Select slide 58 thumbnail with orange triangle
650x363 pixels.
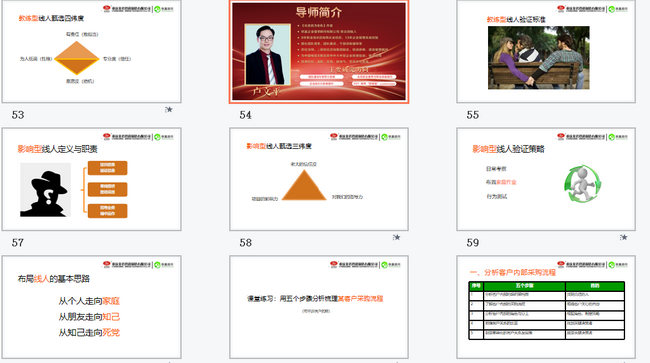click(319, 179)
